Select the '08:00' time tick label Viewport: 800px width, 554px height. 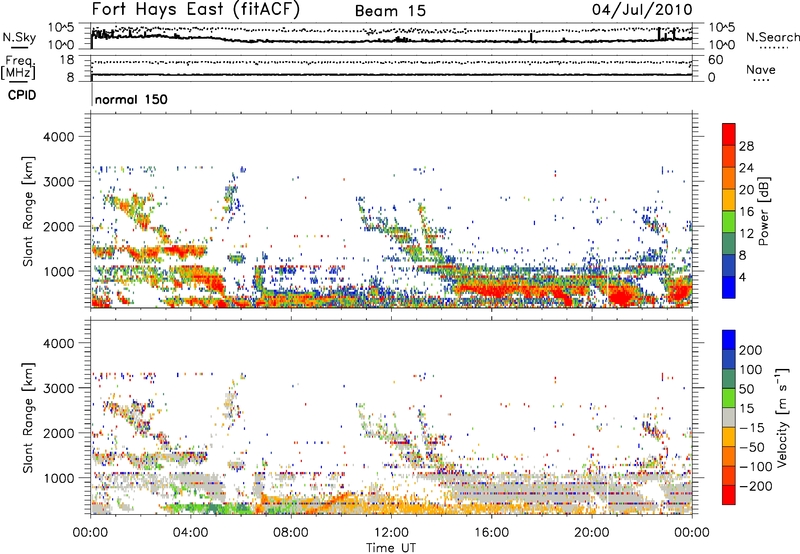(291, 533)
